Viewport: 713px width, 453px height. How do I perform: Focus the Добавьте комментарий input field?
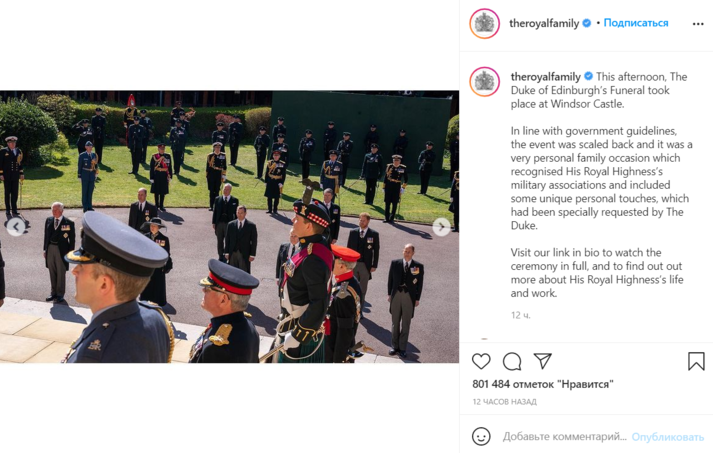click(x=564, y=437)
